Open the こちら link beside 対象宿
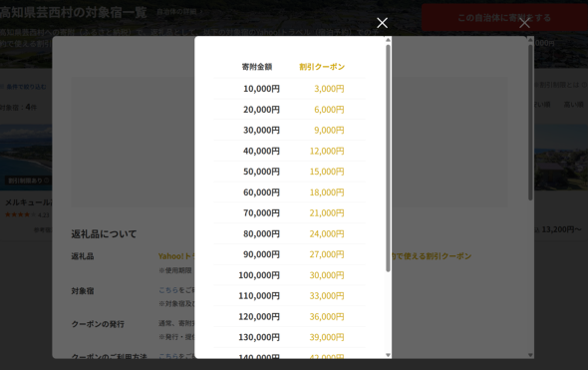Screen dimensions: 588x370 click(168, 290)
